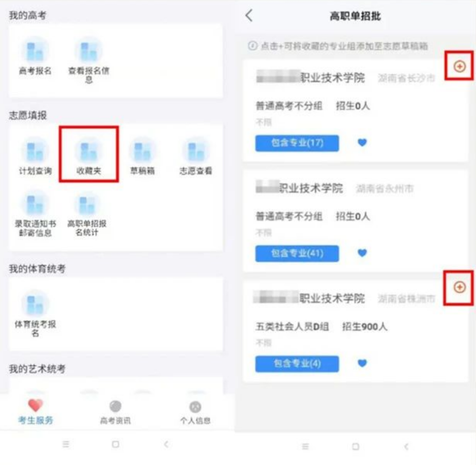Go back from the 高职单招批 page

pyautogui.click(x=249, y=15)
